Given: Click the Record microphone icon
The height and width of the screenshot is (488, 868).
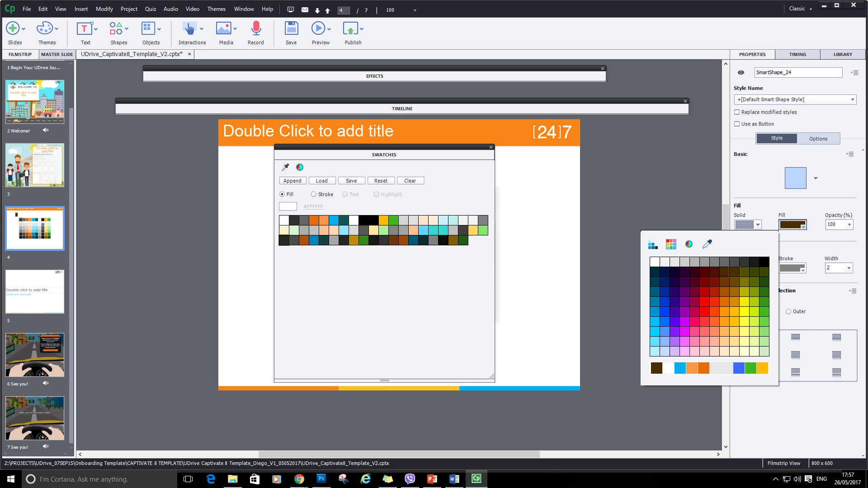Looking at the screenshot, I should pos(255,29).
